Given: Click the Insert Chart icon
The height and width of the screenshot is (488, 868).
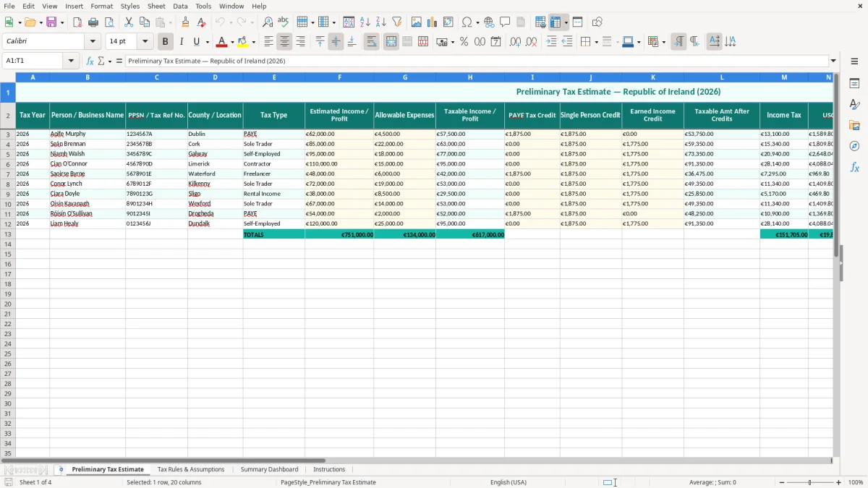Looking at the screenshot, I should click(x=433, y=22).
